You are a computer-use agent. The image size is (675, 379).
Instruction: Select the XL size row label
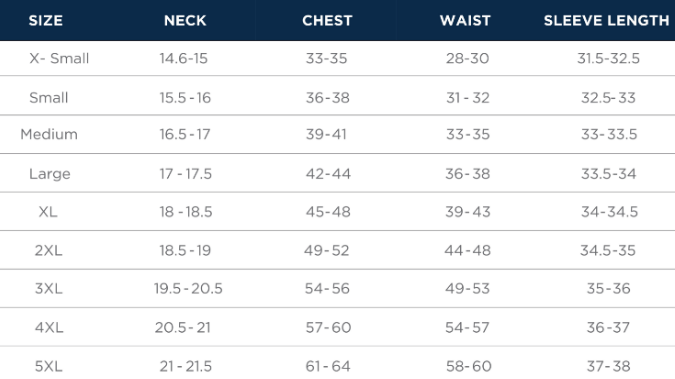pos(48,212)
